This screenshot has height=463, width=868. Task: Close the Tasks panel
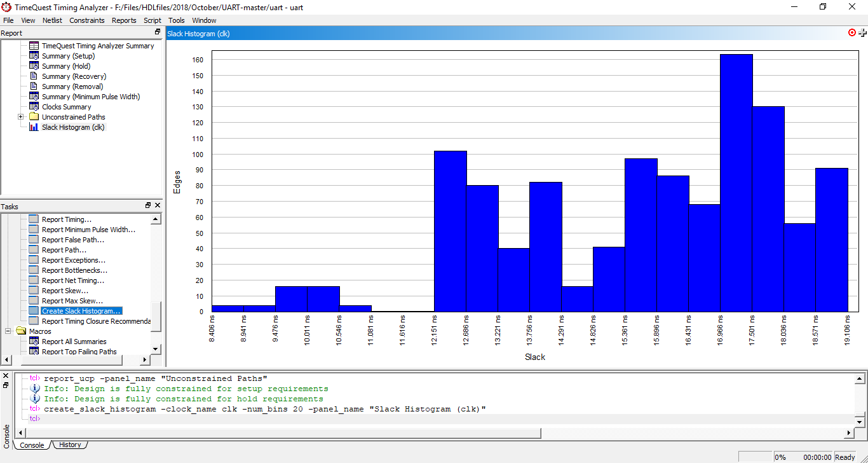[x=158, y=205]
